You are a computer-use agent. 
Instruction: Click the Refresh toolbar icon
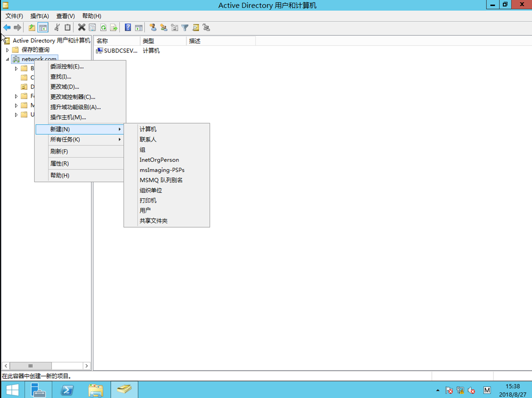103,28
